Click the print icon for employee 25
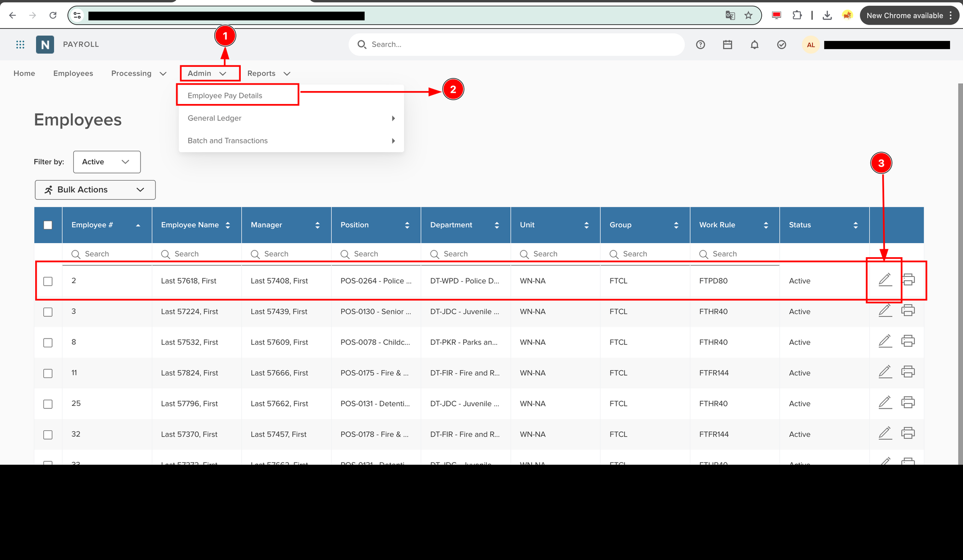 (x=908, y=403)
